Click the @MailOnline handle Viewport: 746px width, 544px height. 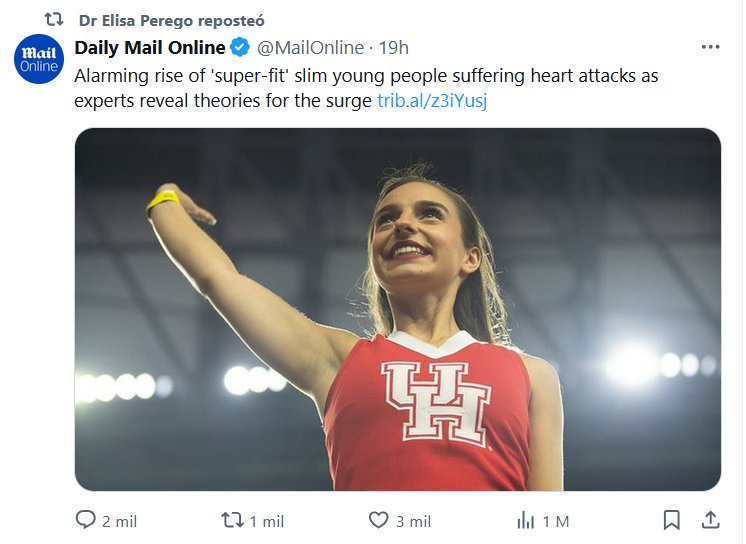point(310,47)
